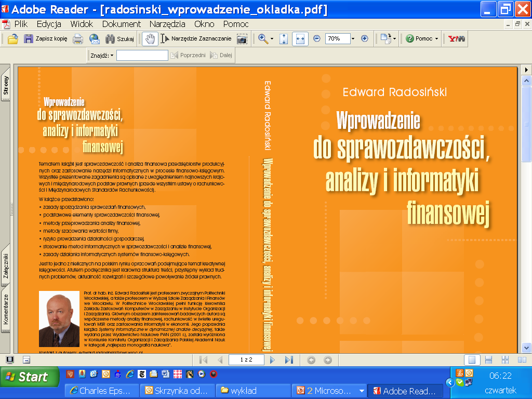
Task: Jump to last page button
Action: tap(289, 360)
